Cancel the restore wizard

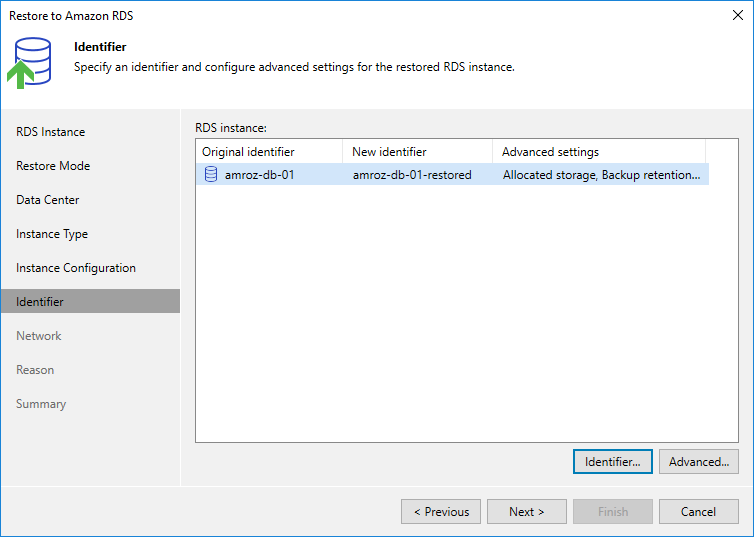(699, 512)
